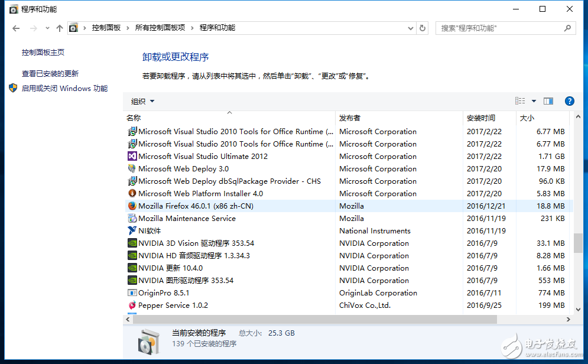This screenshot has height=364, width=588.
Task: Click the search magnifier icon
Action: 567,28
